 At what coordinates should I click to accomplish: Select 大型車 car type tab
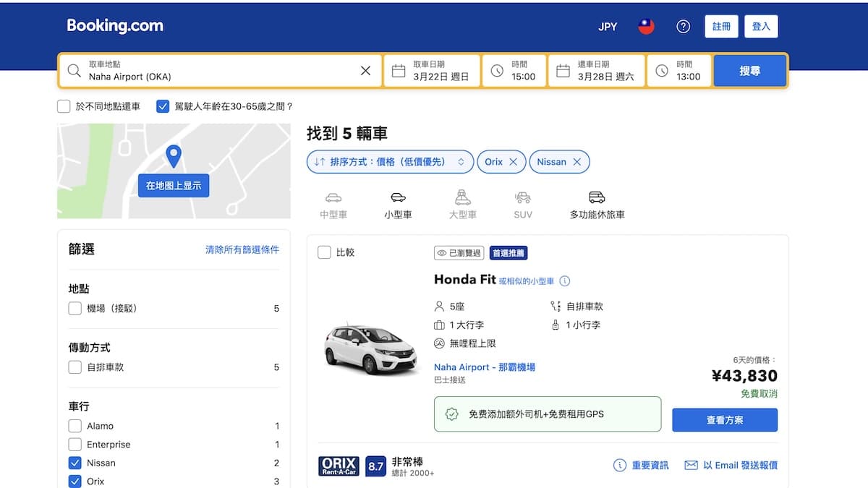pos(463,205)
